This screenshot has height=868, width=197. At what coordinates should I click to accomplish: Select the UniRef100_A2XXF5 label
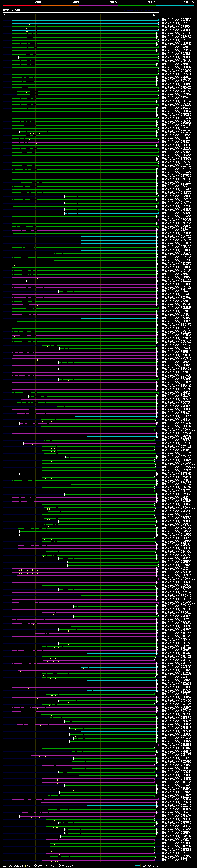[177, 264]
